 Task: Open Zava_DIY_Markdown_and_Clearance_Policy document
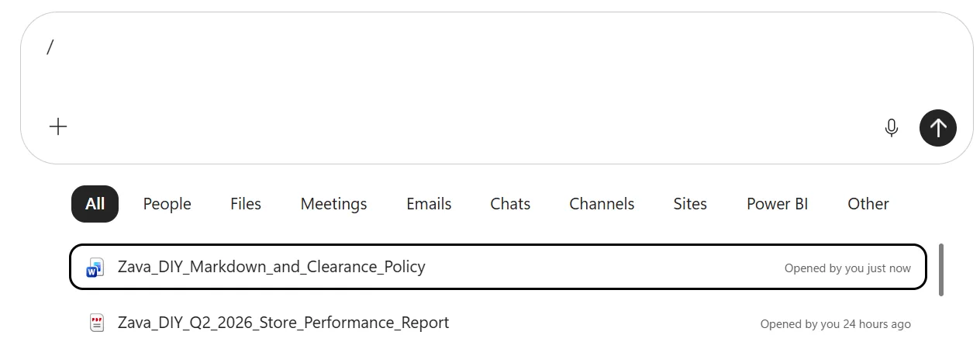pyautogui.click(x=498, y=267)
